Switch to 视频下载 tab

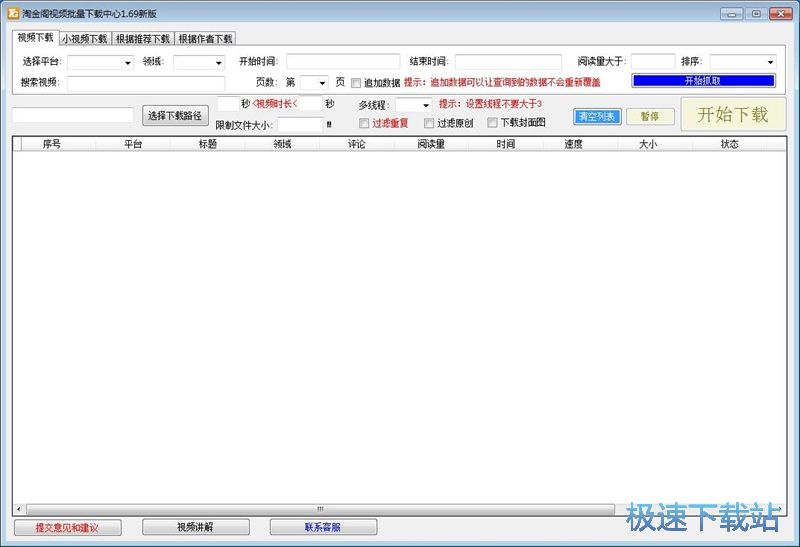pyautogui.click(x=35, y=38)
